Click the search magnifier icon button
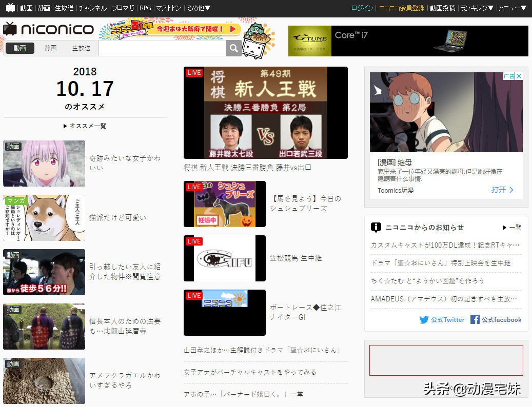The image size is (532, 407). 234,48
